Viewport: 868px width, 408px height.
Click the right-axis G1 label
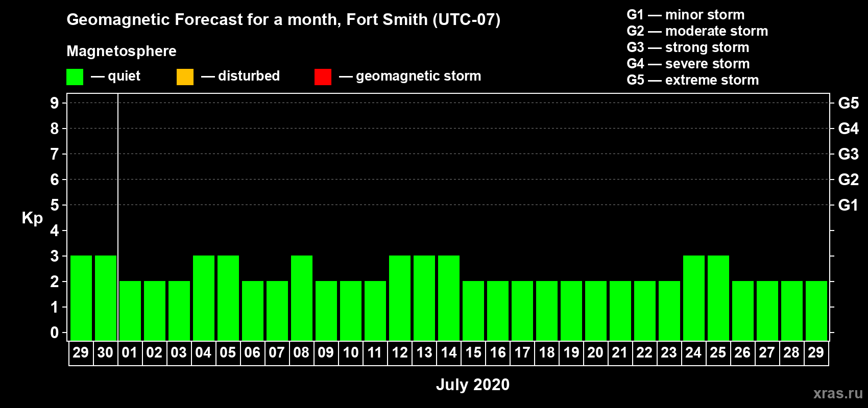pyautogui.click(x=848, y=205)
